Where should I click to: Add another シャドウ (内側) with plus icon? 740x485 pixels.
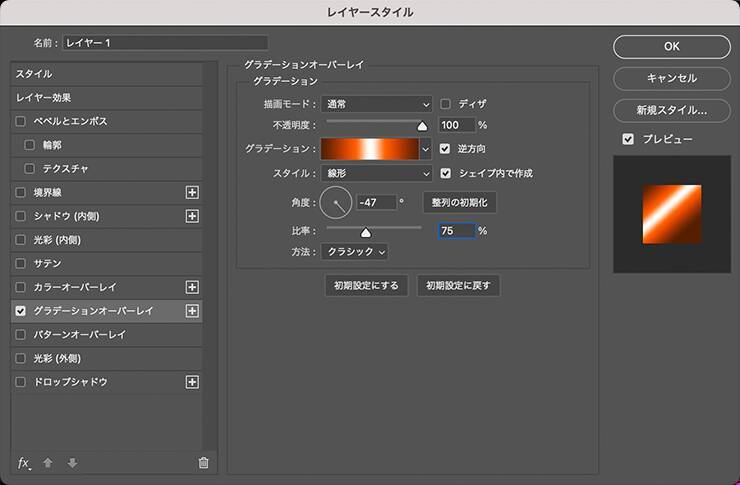pyautogui.click(x=193, y=216)
